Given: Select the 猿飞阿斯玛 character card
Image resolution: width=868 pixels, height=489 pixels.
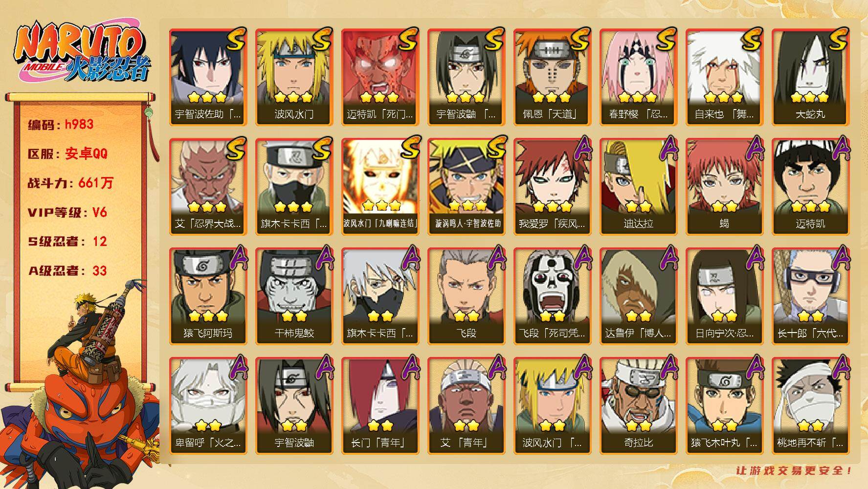Looking at the screenshot, I should pos(208,296).
